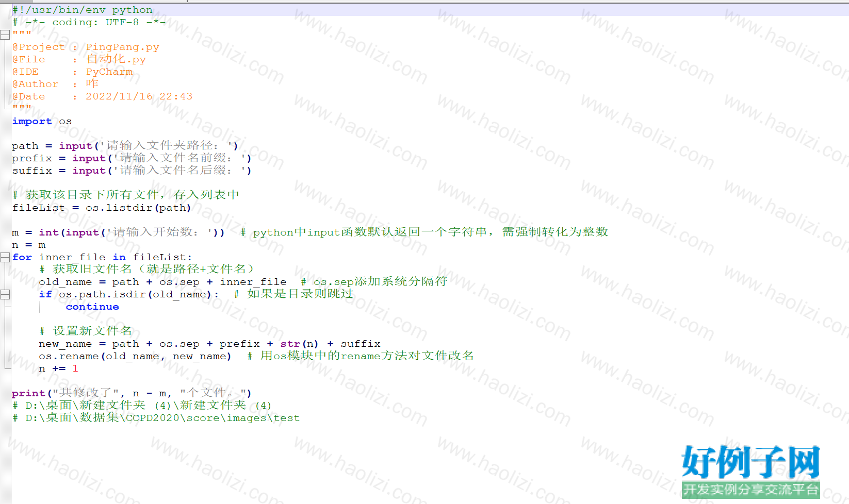Screen dimensions: 849x504
Task: Click the '@IDE : PyCharm' line
Action: 72,72
